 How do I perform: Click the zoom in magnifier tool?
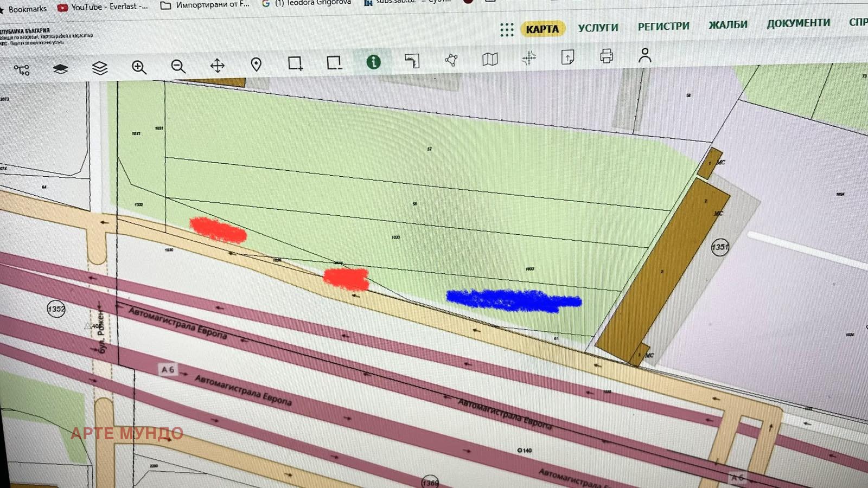click(139, 67)
